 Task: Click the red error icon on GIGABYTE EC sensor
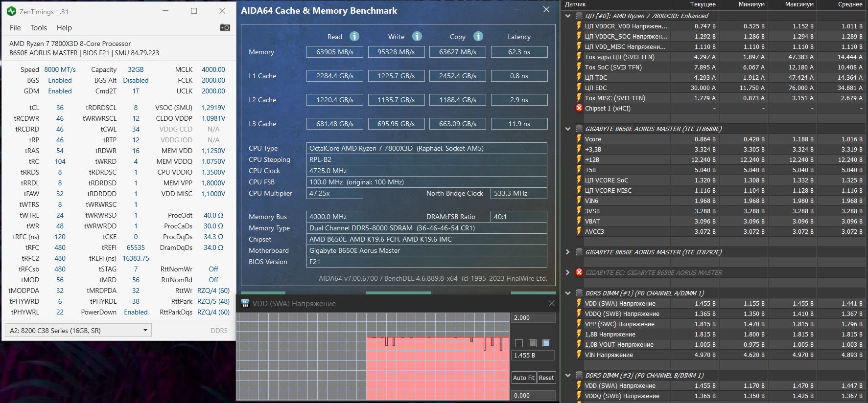click(x=579, y=272)
